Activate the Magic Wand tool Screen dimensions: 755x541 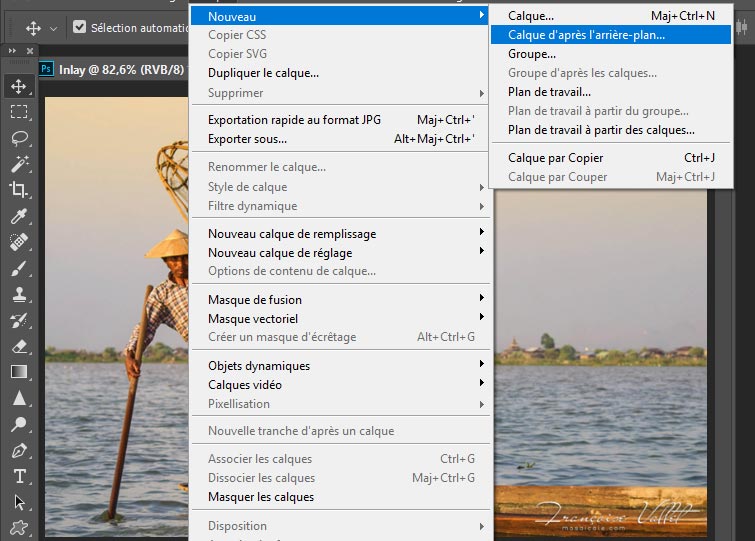click(19, 164)
